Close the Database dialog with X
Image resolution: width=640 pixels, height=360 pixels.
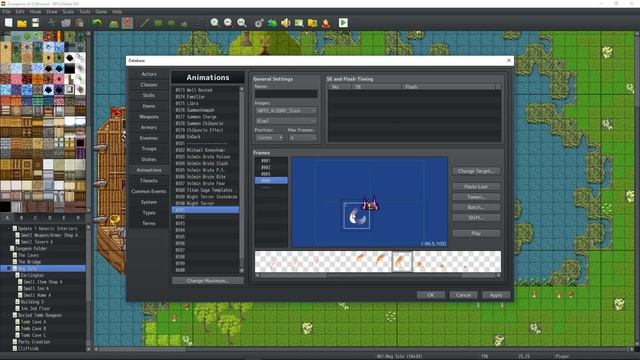[x=509, y=60]
